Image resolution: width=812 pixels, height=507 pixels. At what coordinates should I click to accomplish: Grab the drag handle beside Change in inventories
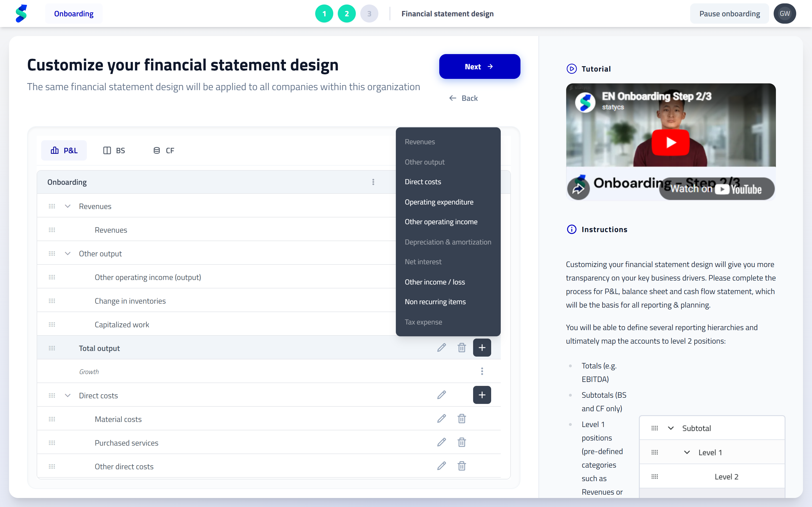[x=52, y=301]
